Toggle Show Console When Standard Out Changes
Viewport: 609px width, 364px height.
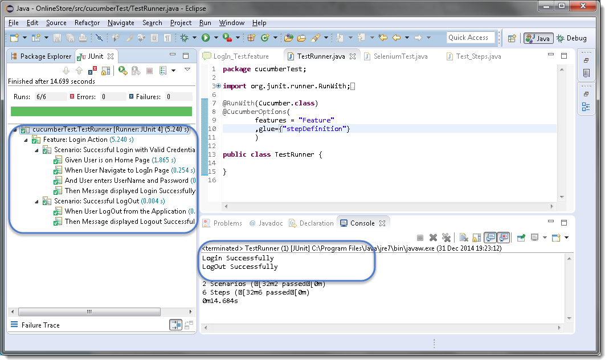coord(491,238)
